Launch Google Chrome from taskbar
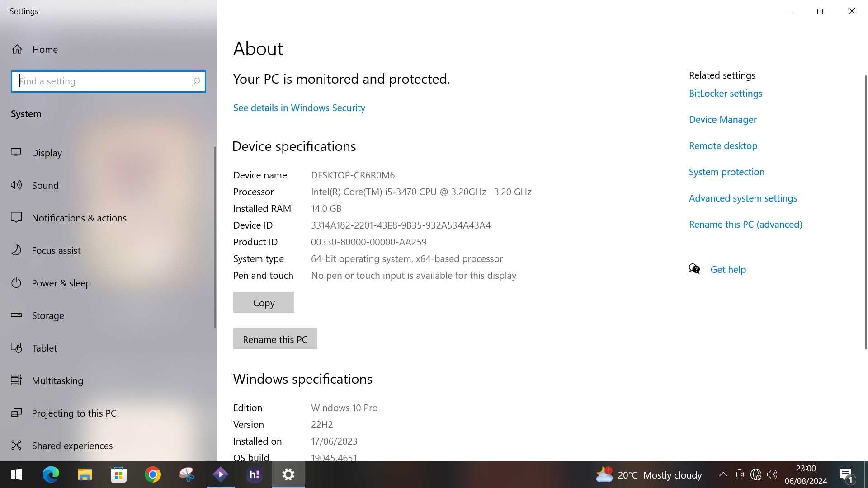868x488 pixels. (153, 474)
